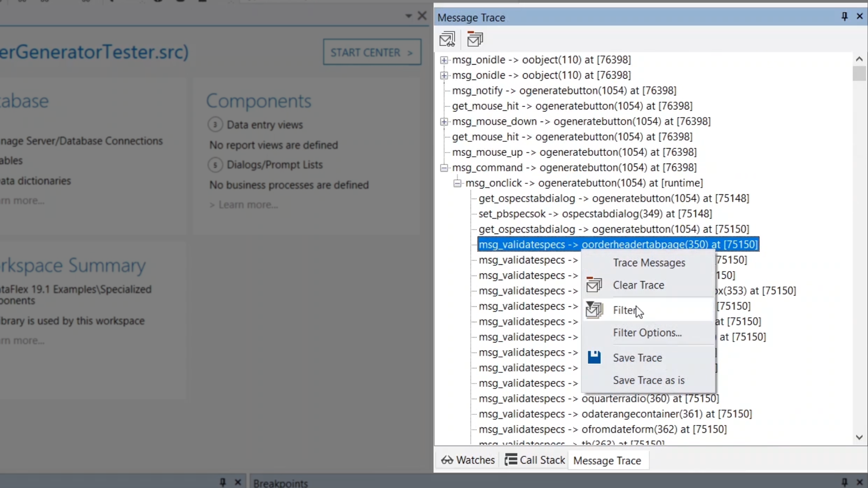Collapse the msg_onclick tree node
Image resolution: width=868 pixels, height=488 pixels.
(x=458, y=183)
